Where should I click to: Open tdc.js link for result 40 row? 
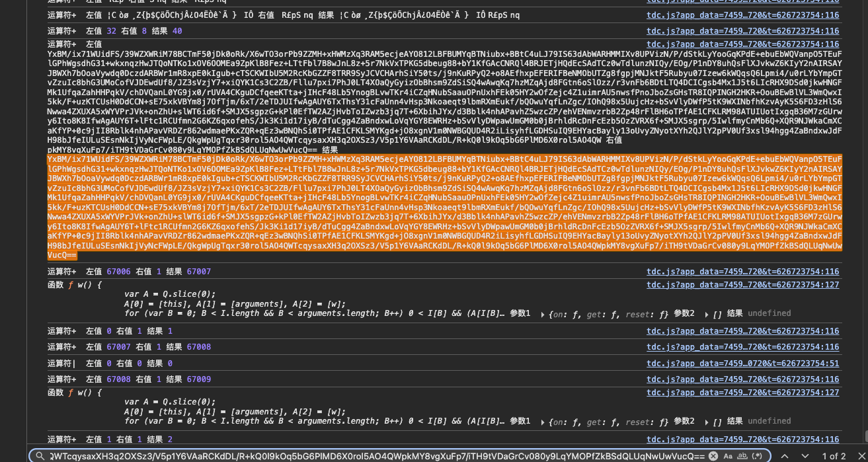coord(742,31)
